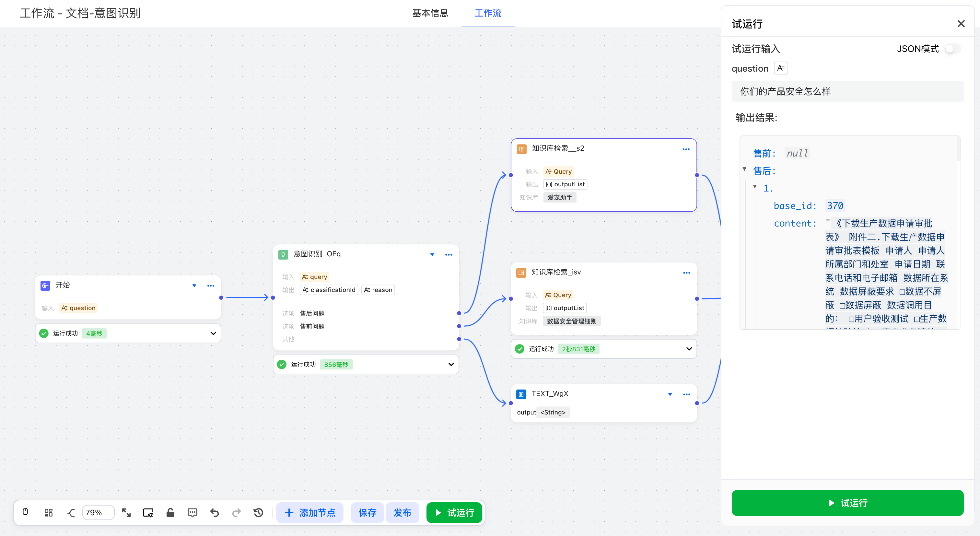Click the 添加节点 button

tap(310, 512)
